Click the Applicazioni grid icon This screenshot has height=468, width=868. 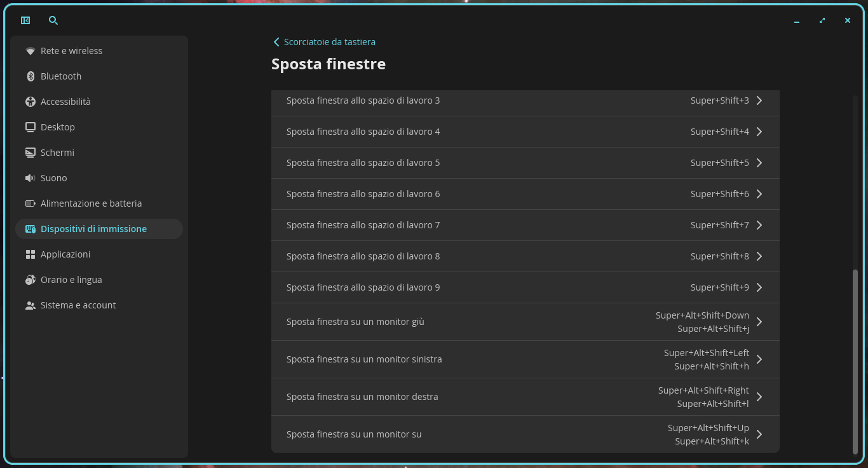point(30,254)
